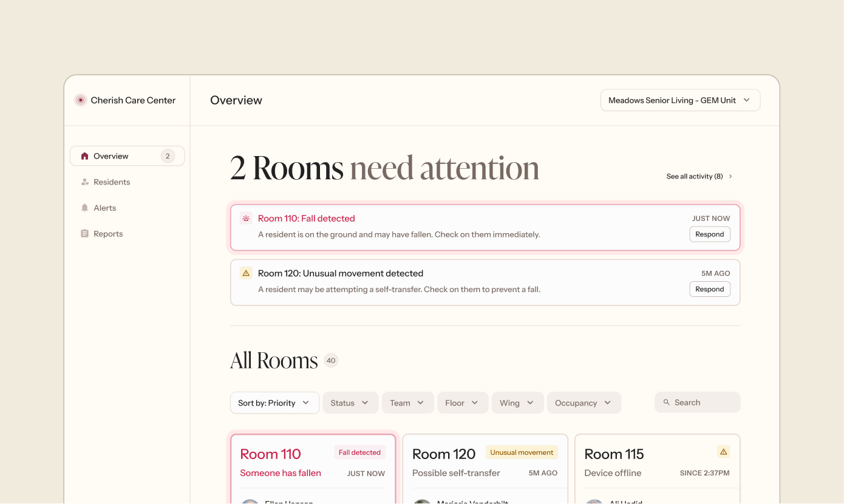Click the Overview count badge showing 2
This screenshot has width=844, height=504.
coord(168,156)
